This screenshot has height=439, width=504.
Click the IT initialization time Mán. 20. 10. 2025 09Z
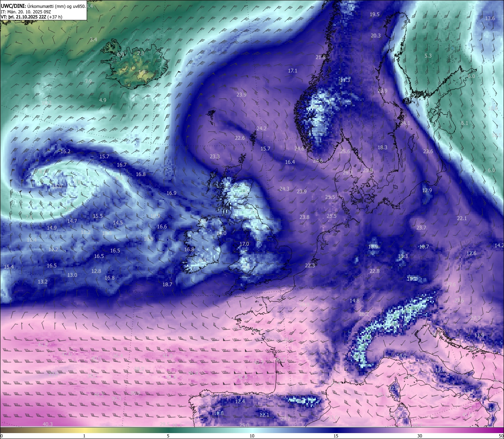click(x=26, y=12)
